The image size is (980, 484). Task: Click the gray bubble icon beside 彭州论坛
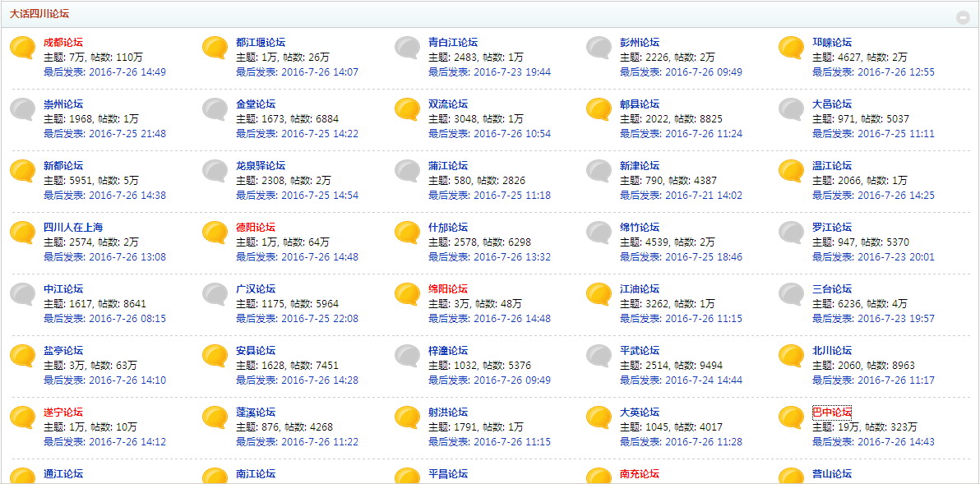pyautogui.click(x=599, y=48)
